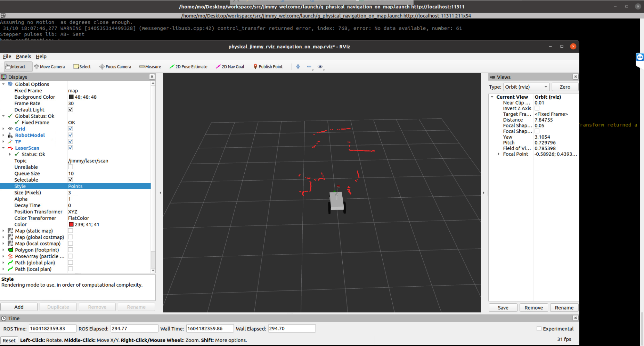The image size is (644, 346).
Task: Open the toolbar eye options icon
Action: (x=320, y=67)
